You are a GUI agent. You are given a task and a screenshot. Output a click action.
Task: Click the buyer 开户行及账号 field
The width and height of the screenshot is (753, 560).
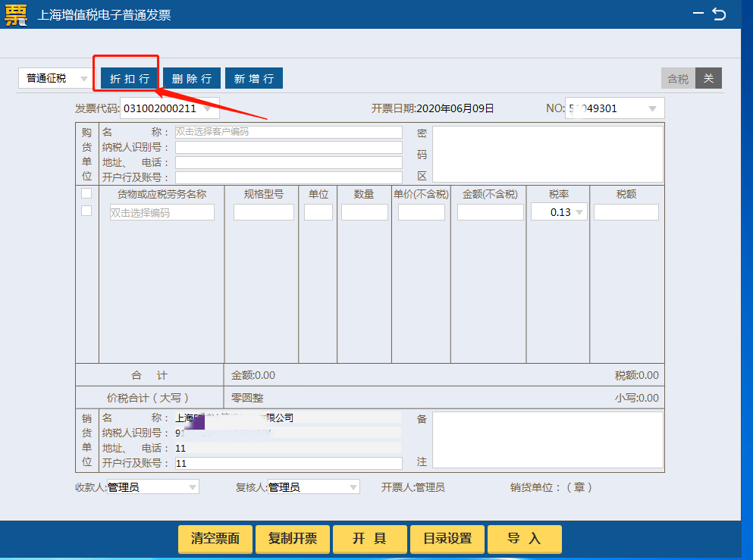289,177
